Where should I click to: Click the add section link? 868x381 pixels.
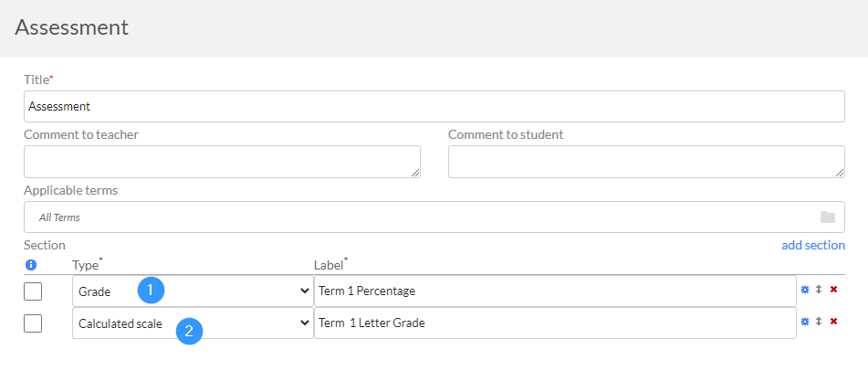coord(812,246)
